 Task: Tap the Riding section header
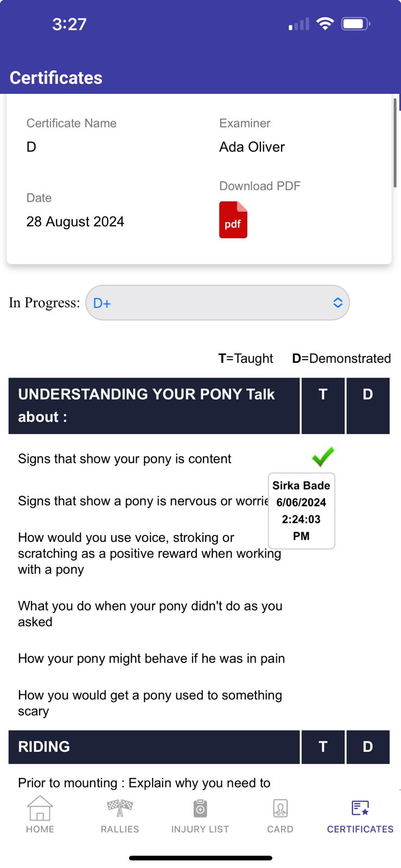pos(154,746)
